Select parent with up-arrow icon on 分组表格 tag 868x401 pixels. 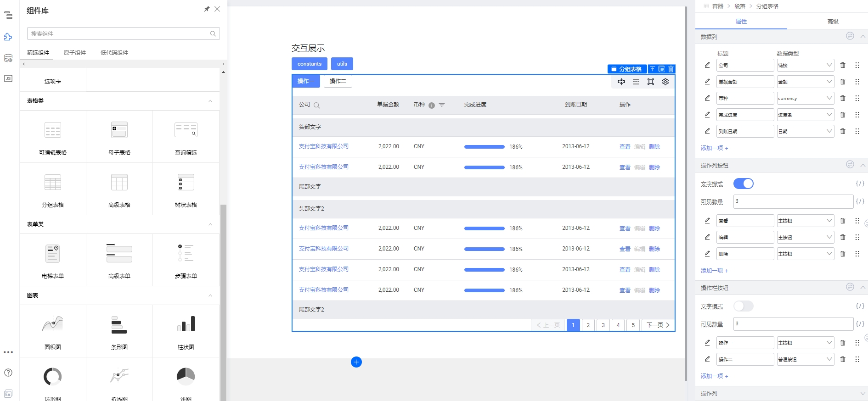[653, 69]
